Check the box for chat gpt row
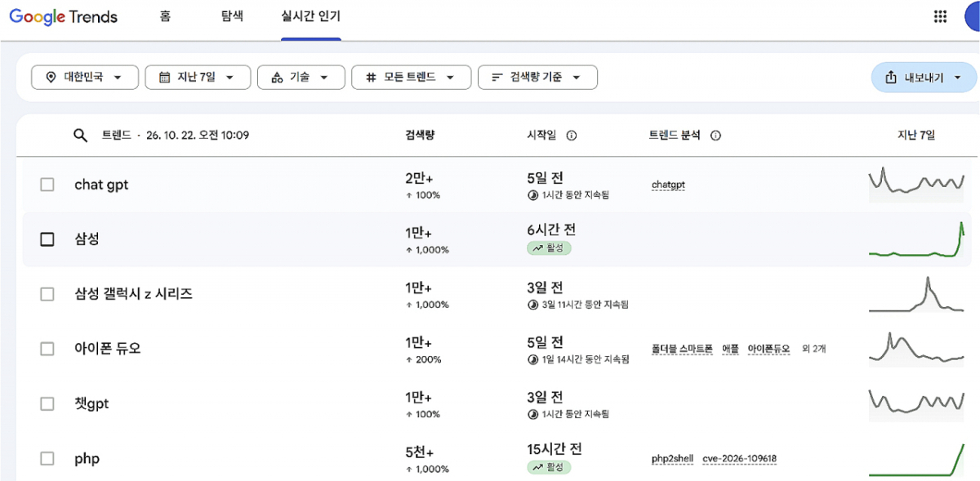 47,185
